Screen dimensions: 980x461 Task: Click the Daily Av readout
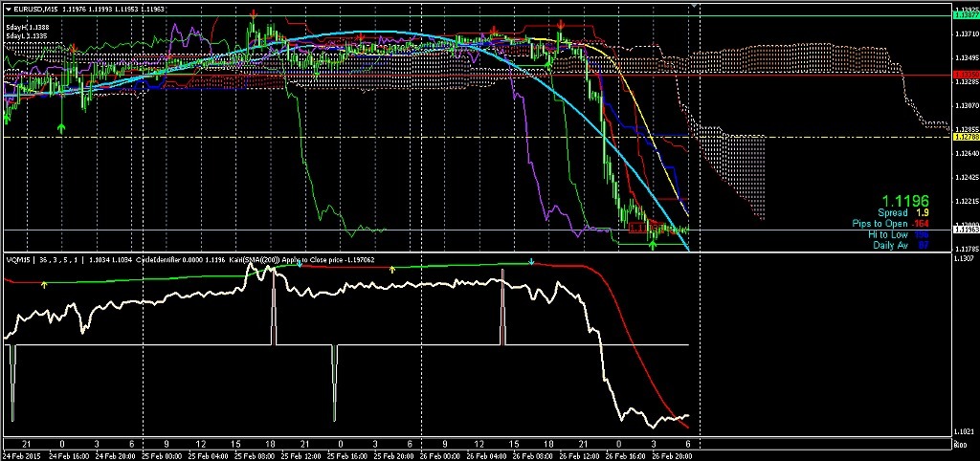point(901,245)
